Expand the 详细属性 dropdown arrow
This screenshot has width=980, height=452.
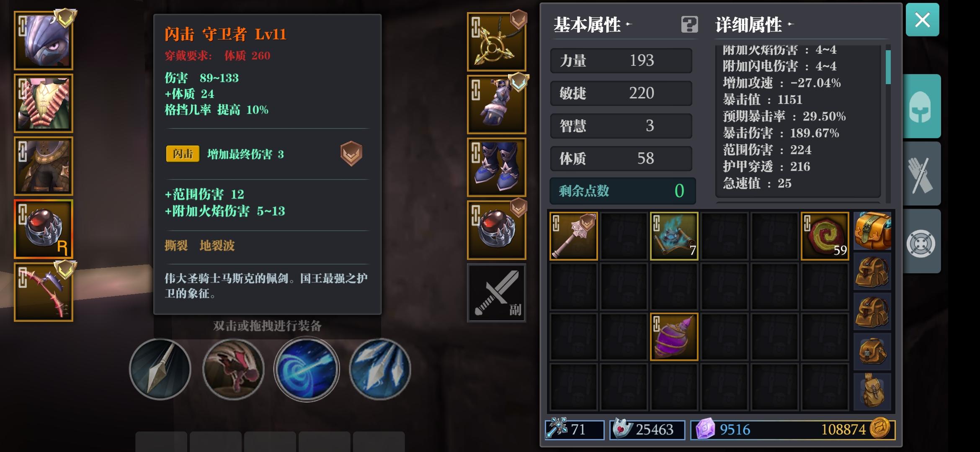click(x=790, y=24)
